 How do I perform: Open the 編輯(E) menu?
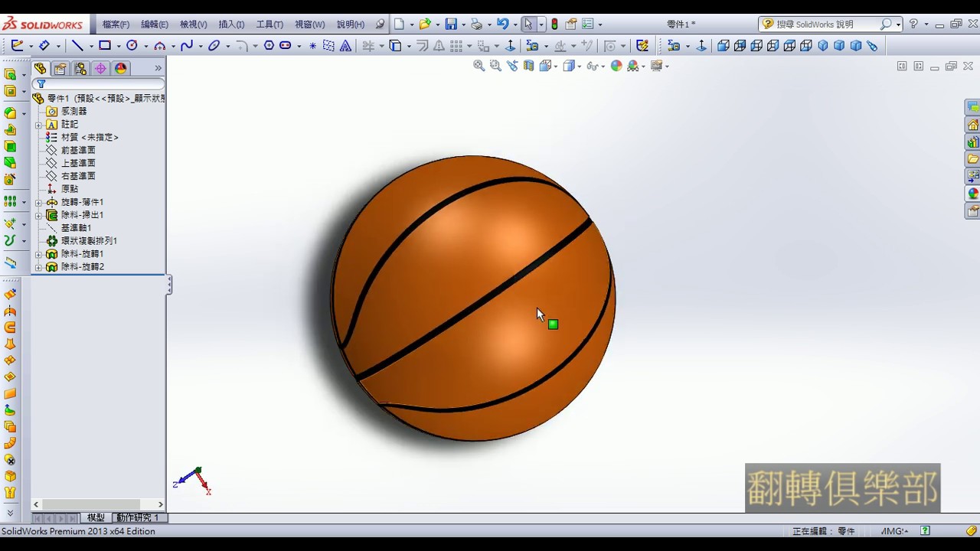tap(155, 24)
